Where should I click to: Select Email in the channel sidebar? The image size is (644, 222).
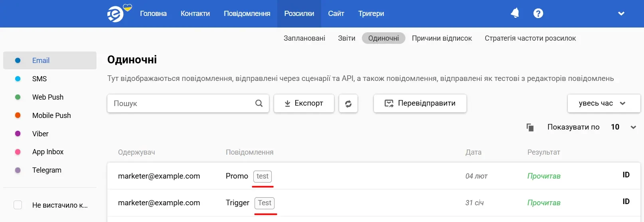[50, 61]
